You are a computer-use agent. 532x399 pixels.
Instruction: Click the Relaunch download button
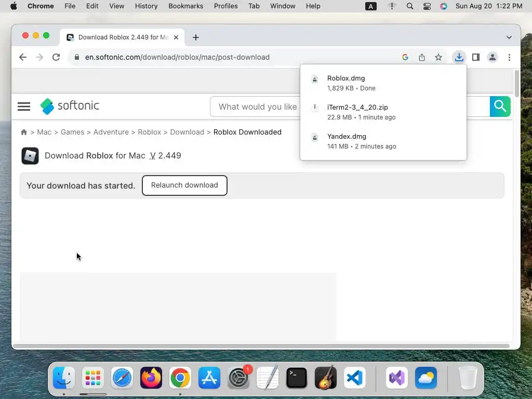184,185
